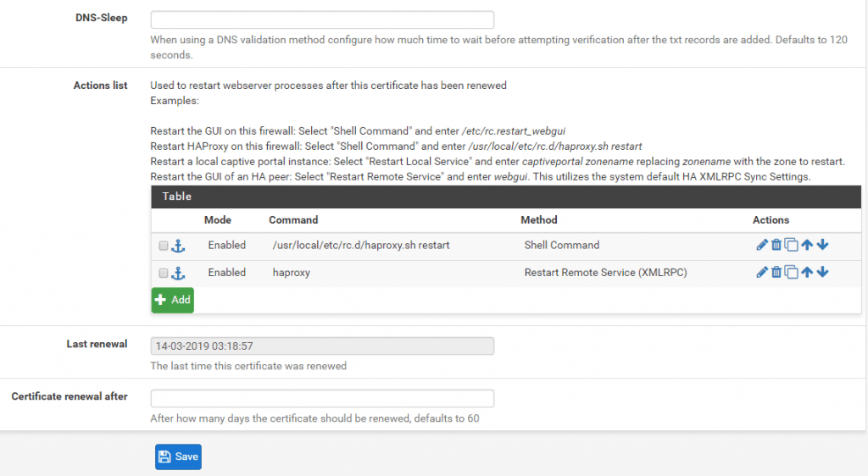Move the Shell Command row up
The width and height of the screenshot is (868, 476).
[807, 246]
